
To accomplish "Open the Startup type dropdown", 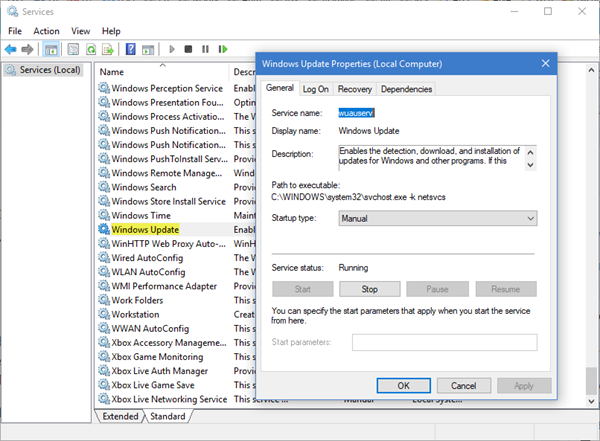I will pyautogui.click(x=436, y=218).
